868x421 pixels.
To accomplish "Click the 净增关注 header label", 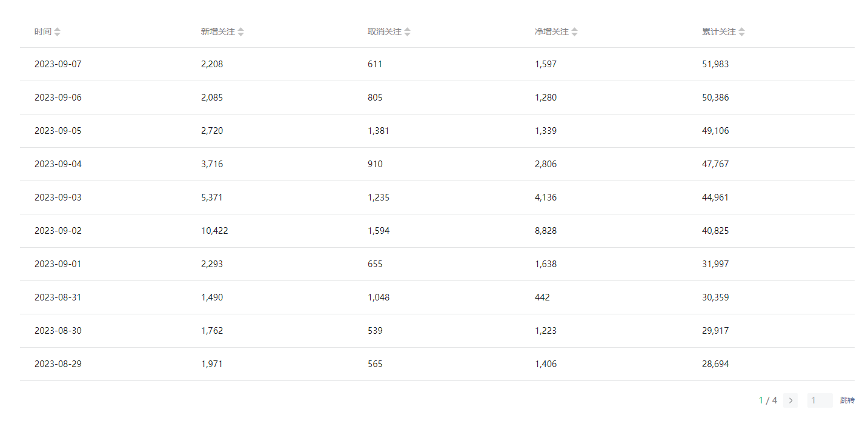I will (552, 32).
